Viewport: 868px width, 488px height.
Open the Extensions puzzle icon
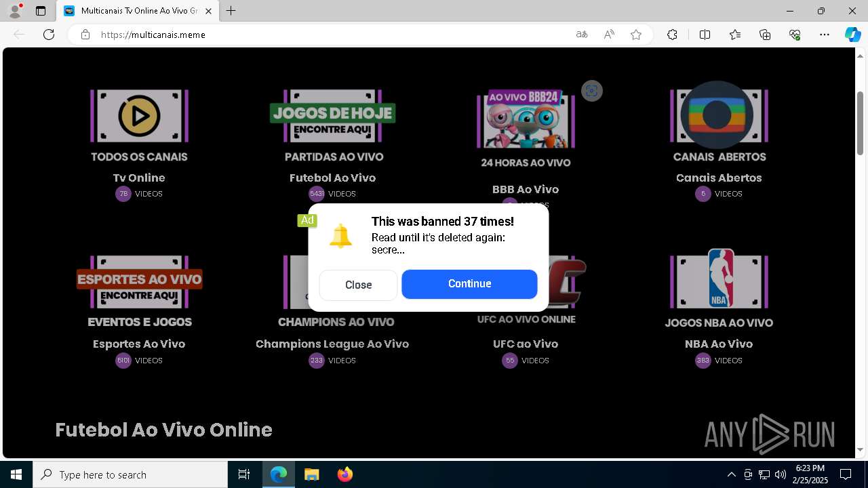click(672, 35)
